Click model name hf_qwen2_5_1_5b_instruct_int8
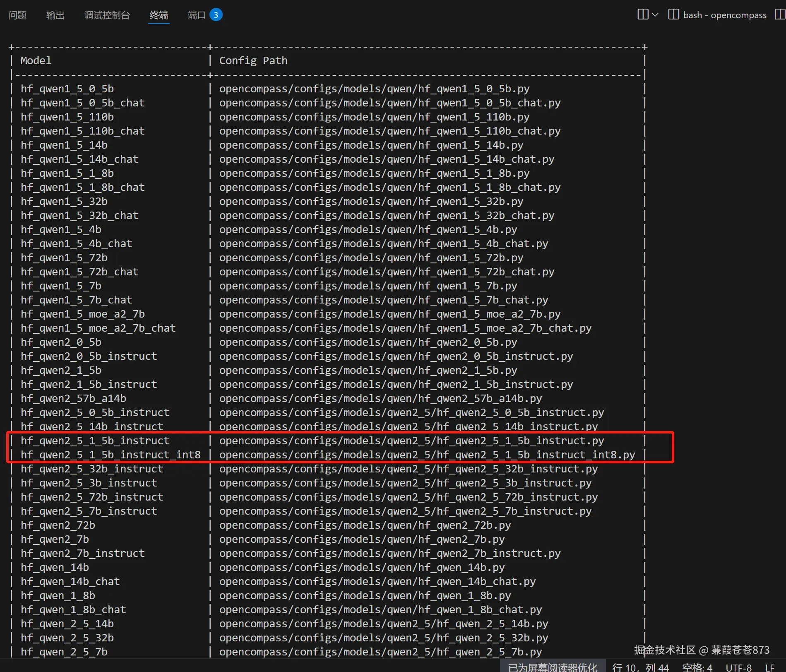Image resolution: width=786 pixels, height=672 pixels. [111, 455]
